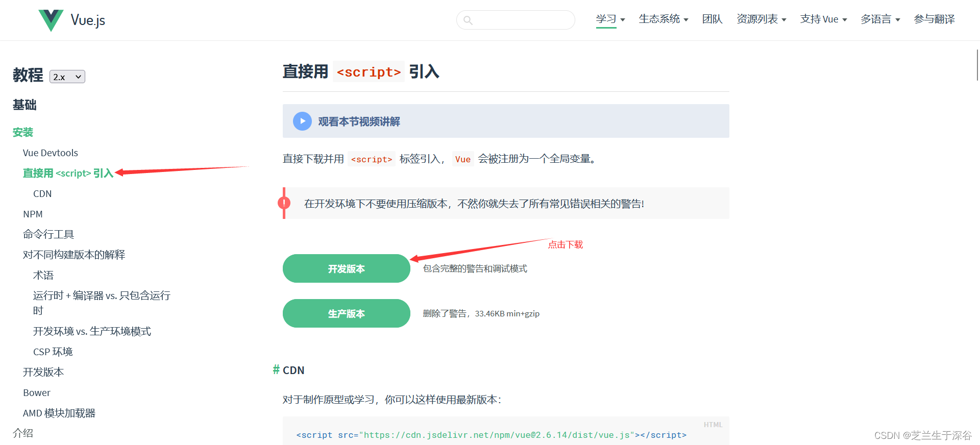980x445 pixels.
Task: Expand the 资源列表 menu
Action: click(762, 19)
